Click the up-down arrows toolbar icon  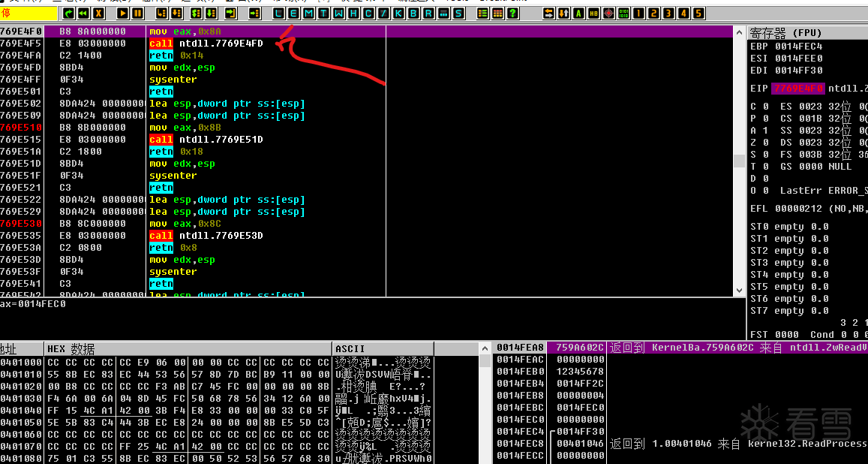[563, 13]
